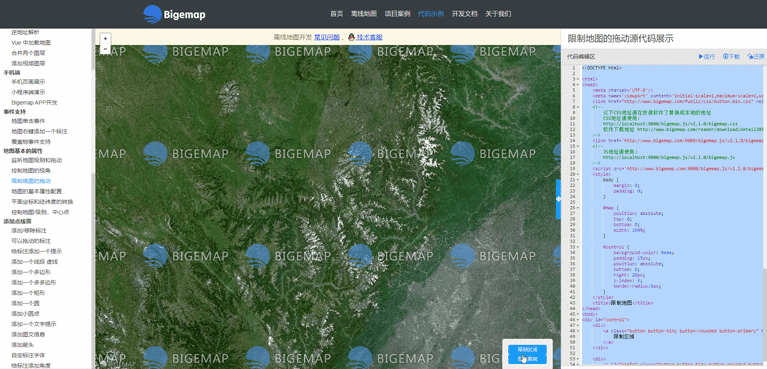Open 离线地图 in the top navigation
Image resolution: width=767 pixels, height=369 pixels.
click(x=363, y=14)
